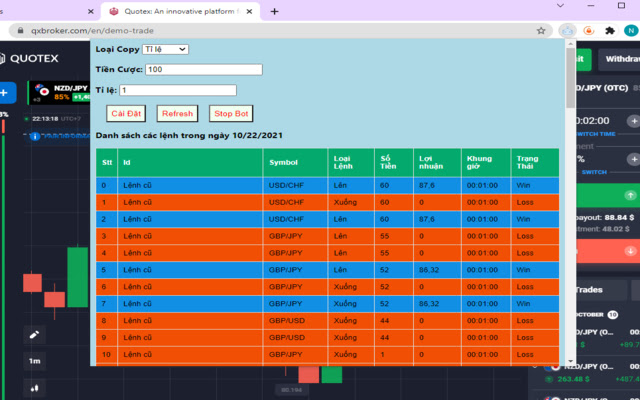Select GBP/USD symbol in row 8
Viewport: 640px width, 400px height.
coord(287,321)
